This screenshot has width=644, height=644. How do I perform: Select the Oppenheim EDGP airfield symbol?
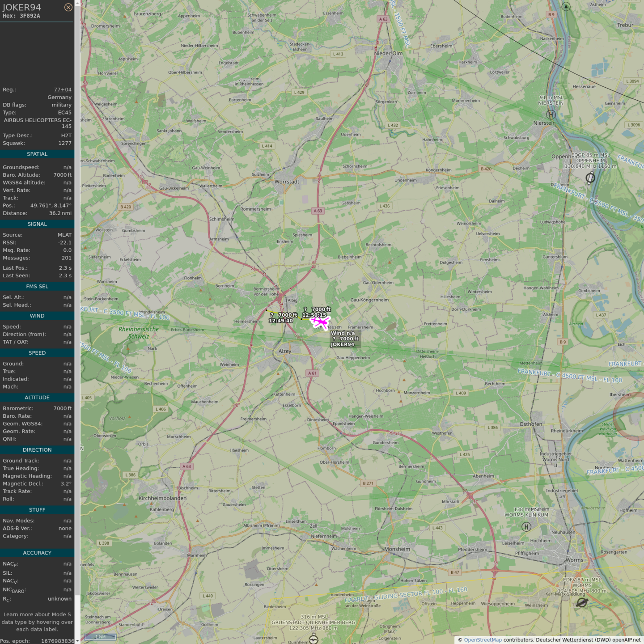[590, 178]
